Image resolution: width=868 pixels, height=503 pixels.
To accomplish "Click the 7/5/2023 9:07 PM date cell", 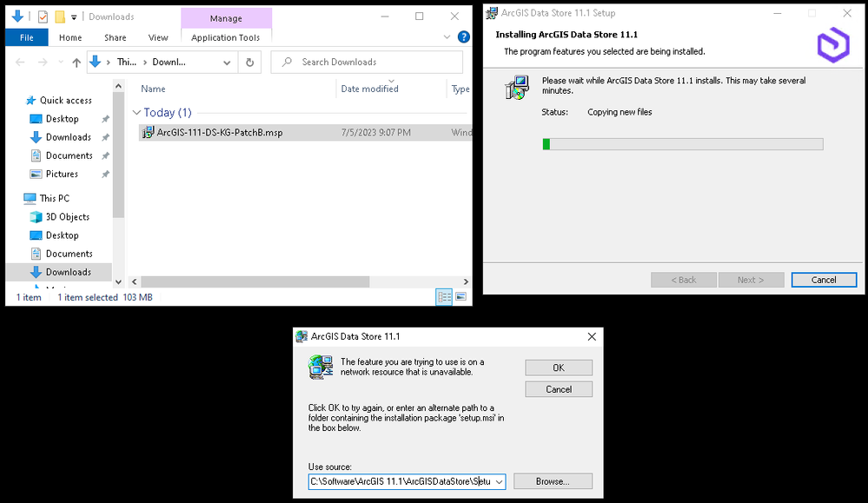I will 376,132.
